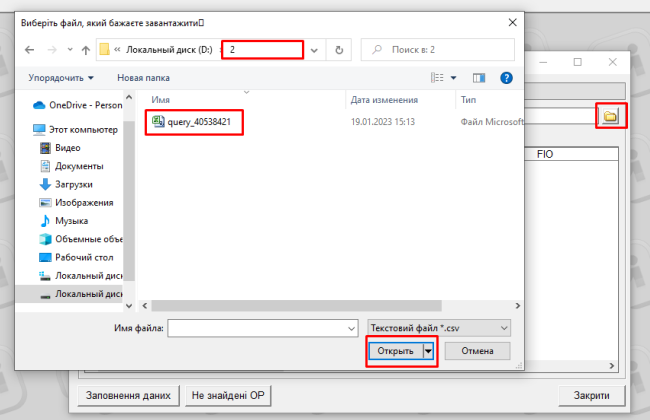Image resolution: width=650 pixels, height=420 pixels.
Task: Click the refresh folder icon
Action: [x=341, y=49]
